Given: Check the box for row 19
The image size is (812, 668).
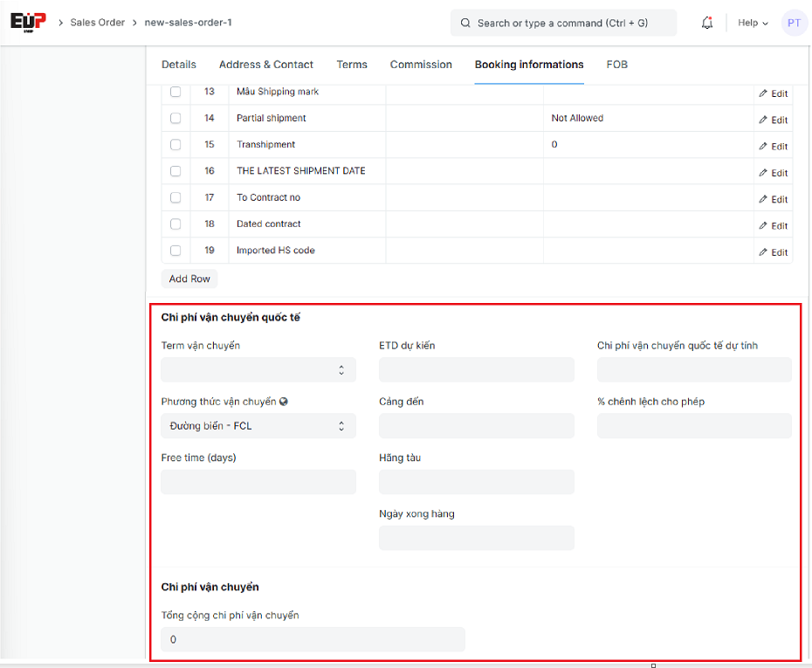Looking at the screenshot, I should (175, 251).
